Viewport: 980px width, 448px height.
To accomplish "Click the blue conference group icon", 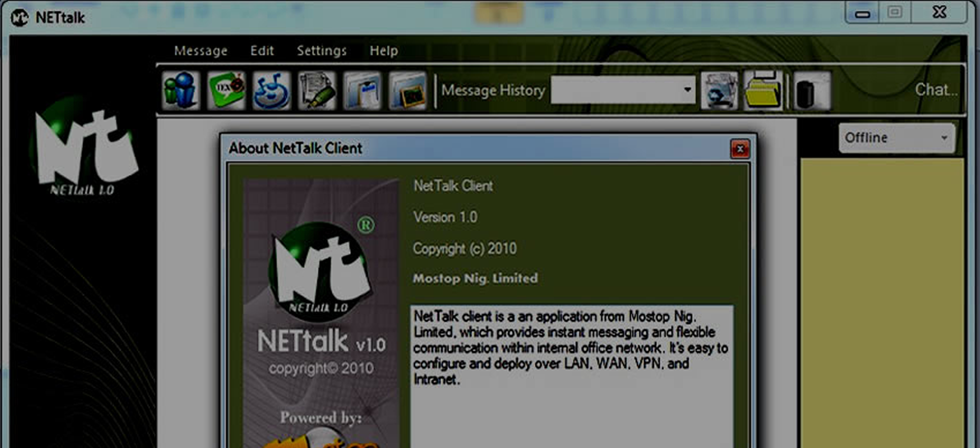I will tap(271, 91).
